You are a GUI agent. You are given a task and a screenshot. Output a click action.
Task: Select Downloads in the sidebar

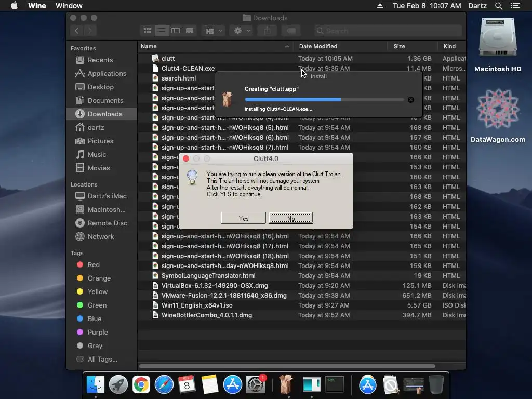101,114
